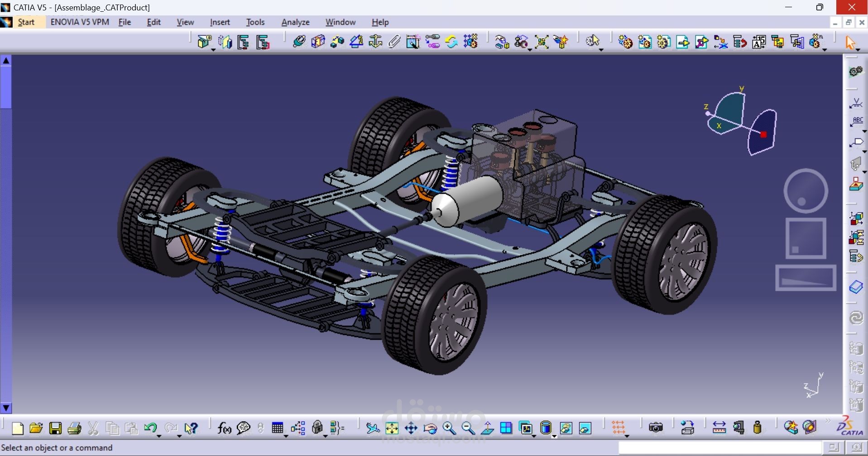Click the Open file folder icon
This screenshot has height=456, width=868.
pos(36,428)
